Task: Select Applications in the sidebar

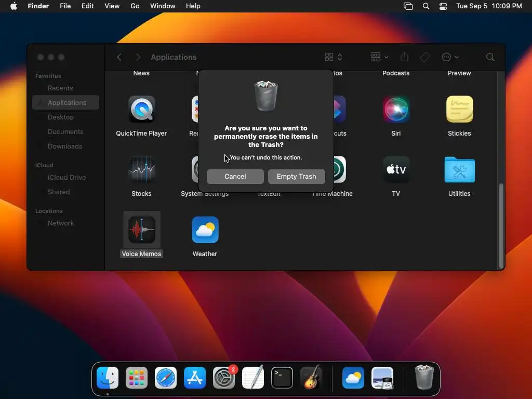Action: (x=66, y=102)
